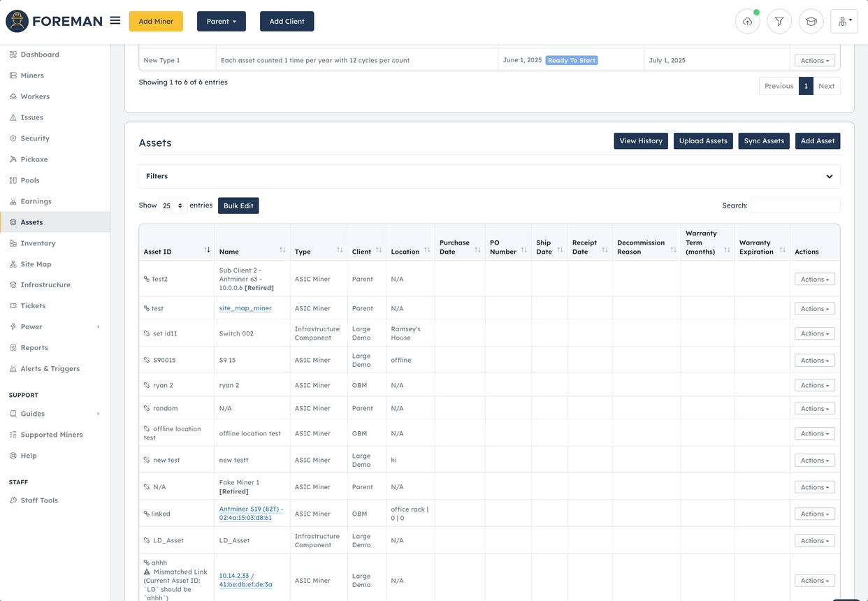Image resolution: width=868 pixels, height=601 pixels.
Task: Click the Inventory sidebar icon
Action: tap(13, 243)
